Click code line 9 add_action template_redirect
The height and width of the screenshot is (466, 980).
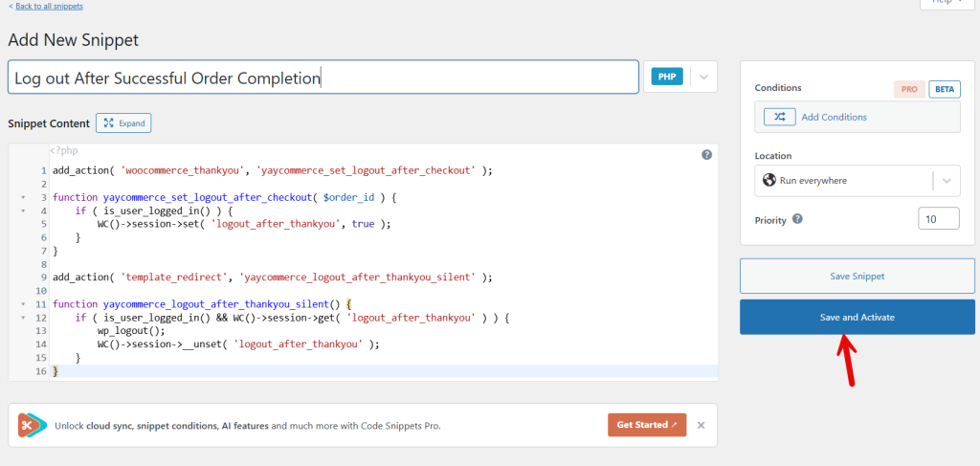point(273,277)
